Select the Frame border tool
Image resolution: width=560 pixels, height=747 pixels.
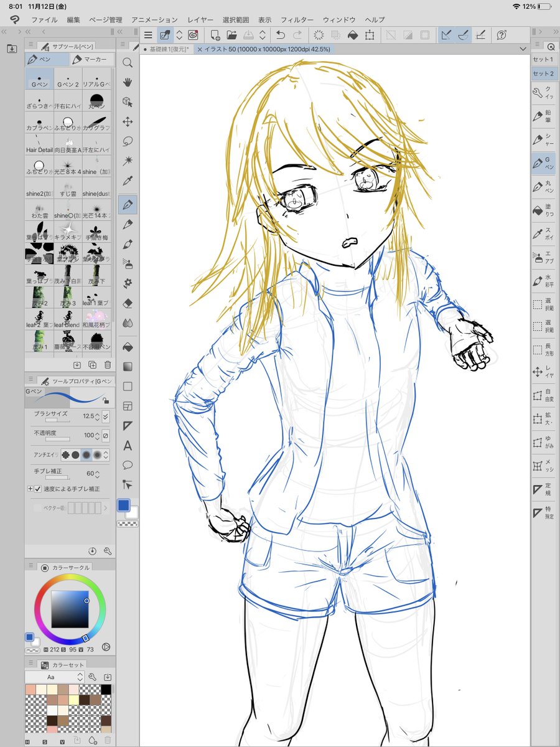[128, 406]
